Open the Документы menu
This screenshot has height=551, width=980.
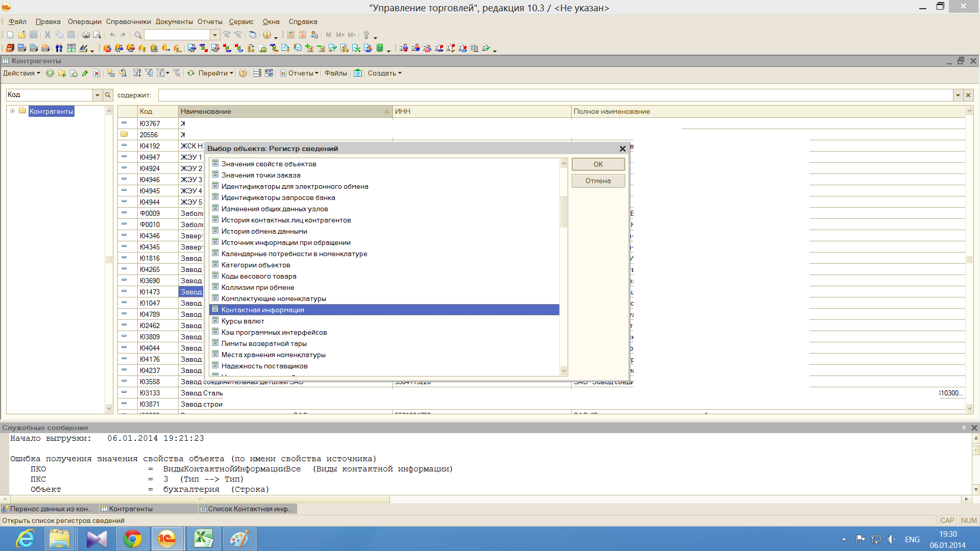click(x=174, y=21)
